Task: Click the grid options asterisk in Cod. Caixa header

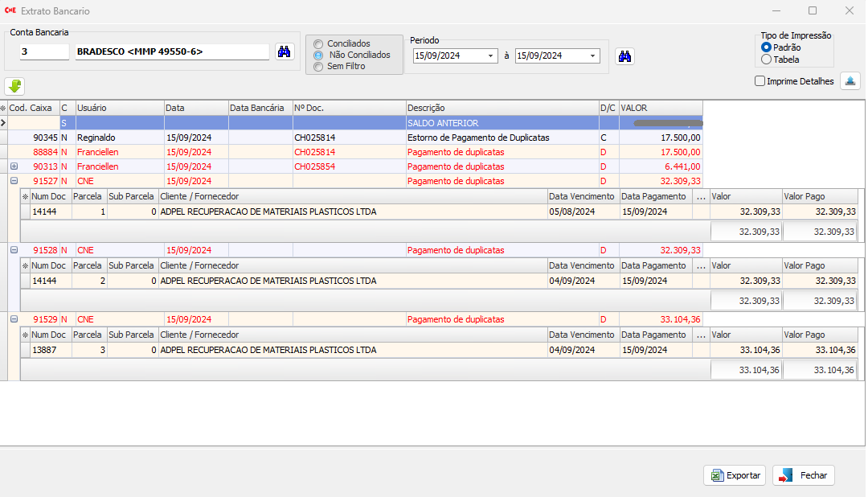Action: 3,108
